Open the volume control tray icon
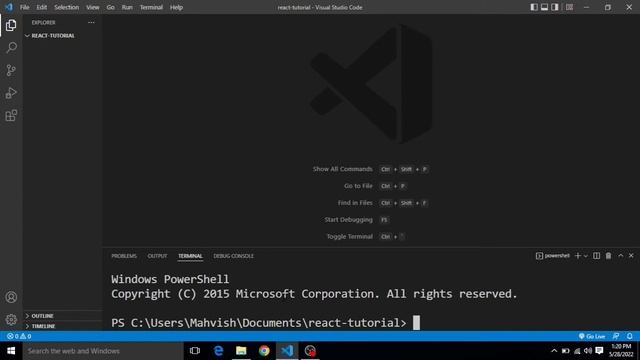Screen dimensions: 640x360 coord(588,351)
